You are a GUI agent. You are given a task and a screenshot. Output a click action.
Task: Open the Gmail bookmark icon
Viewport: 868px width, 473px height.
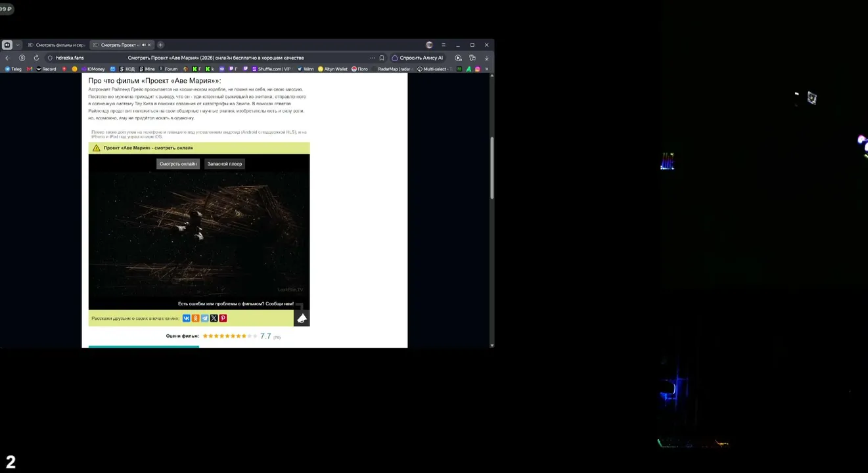coord(30,69)
